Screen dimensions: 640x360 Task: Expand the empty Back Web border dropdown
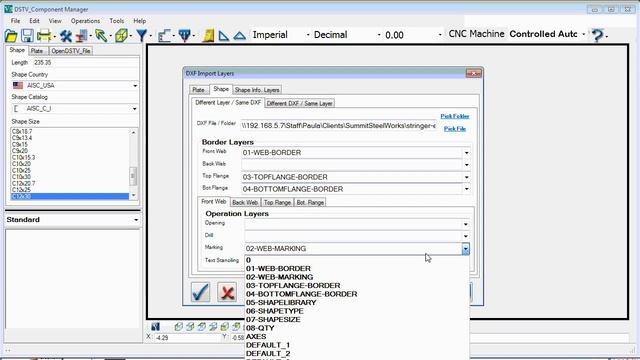[467, 165]
